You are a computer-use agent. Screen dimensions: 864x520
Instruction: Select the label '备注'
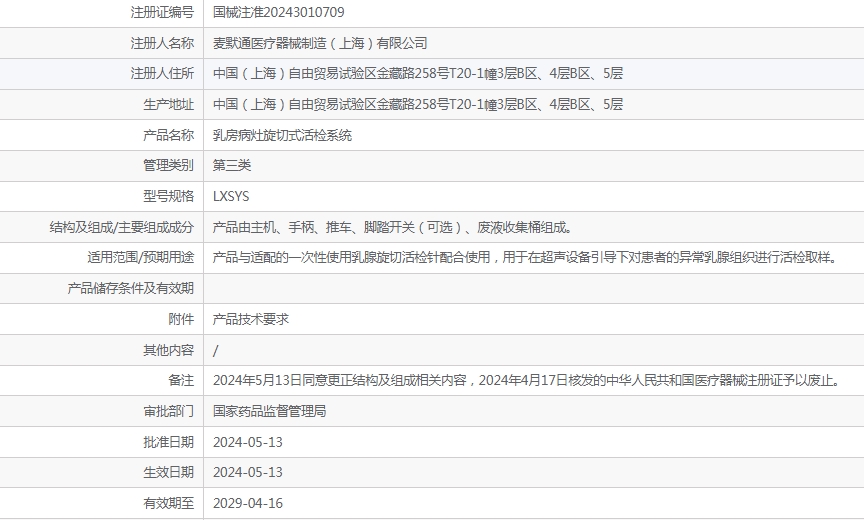tap(181, 380)
